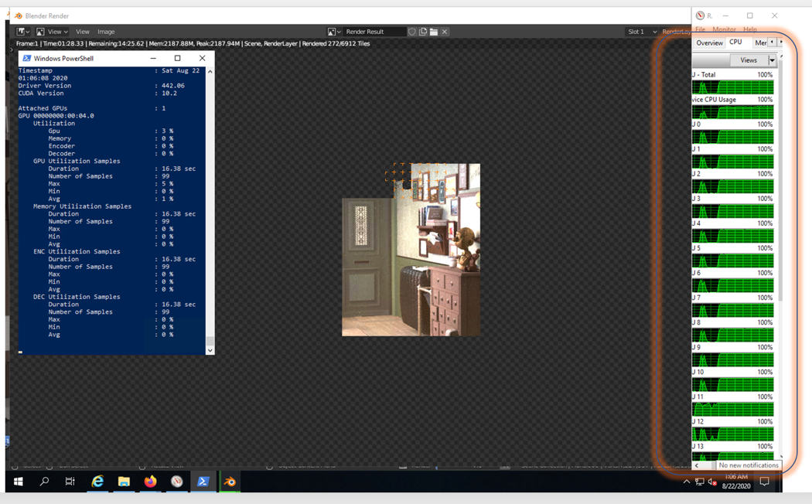812x504 pixels.
Task: Open Windows PowerShell from the taskbar
Action: tap(203, 481)
